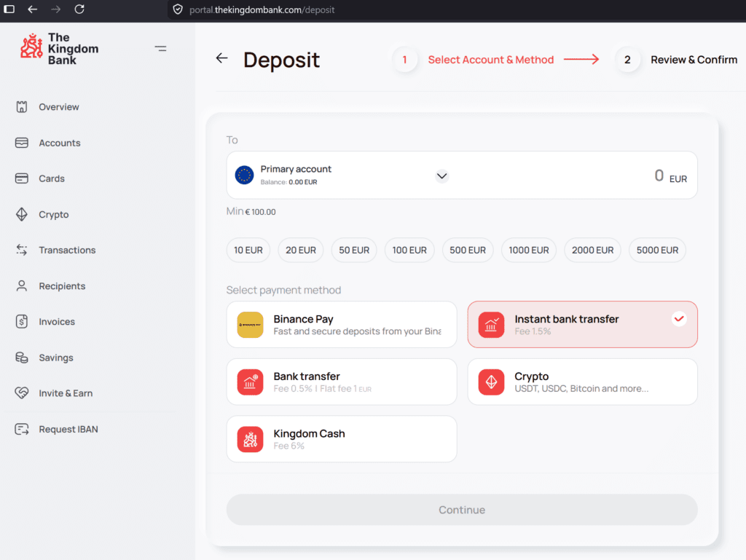Choose the 50 EUR quick amount

(354, 250)
